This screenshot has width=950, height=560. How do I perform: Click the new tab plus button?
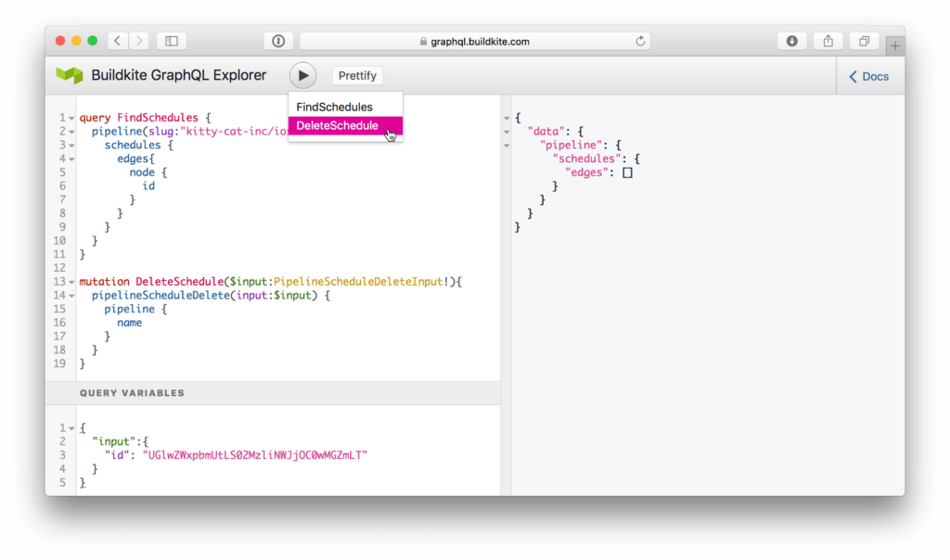coord(894,45)
